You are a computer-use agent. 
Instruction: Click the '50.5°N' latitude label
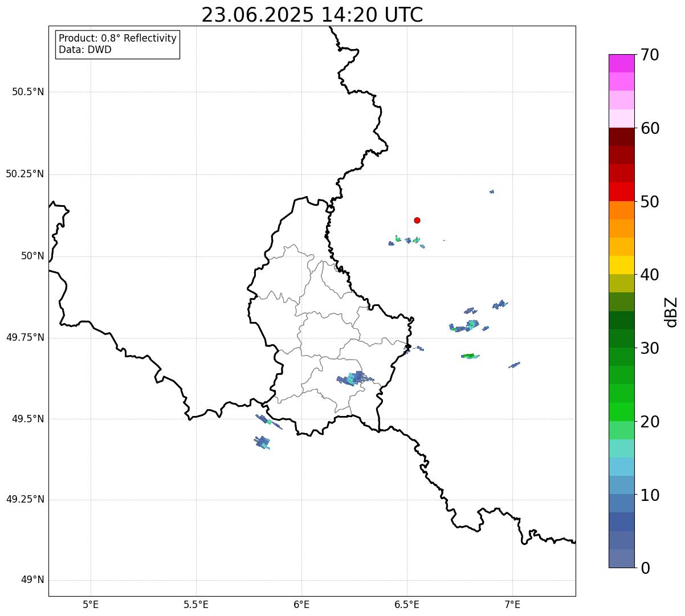[x=28, y=92]
